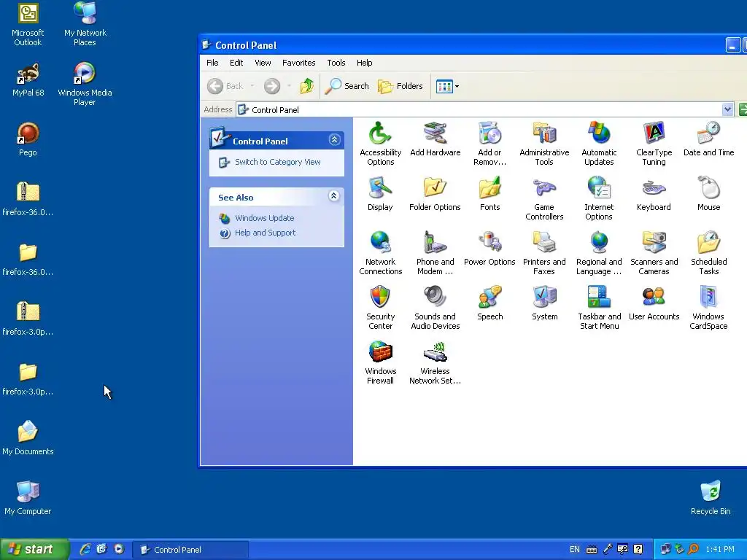
Task: Open Taskbar and Start Menu settings
Action: click(x=599, y=307)
